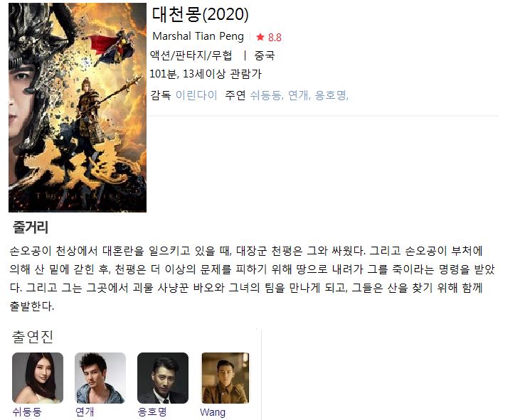Click the 줄거리 section heading
Image resolution: width=515 pixels, height=420 pixels.
31,227
